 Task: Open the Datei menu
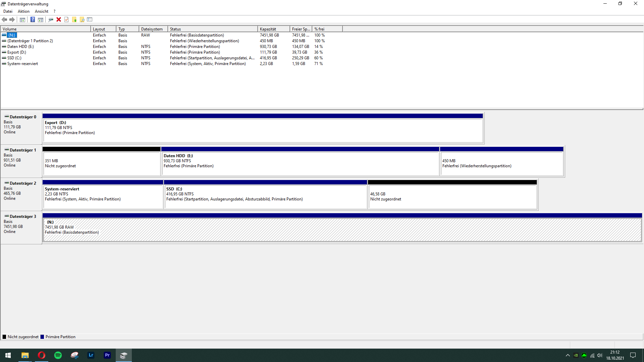(8, 11)
